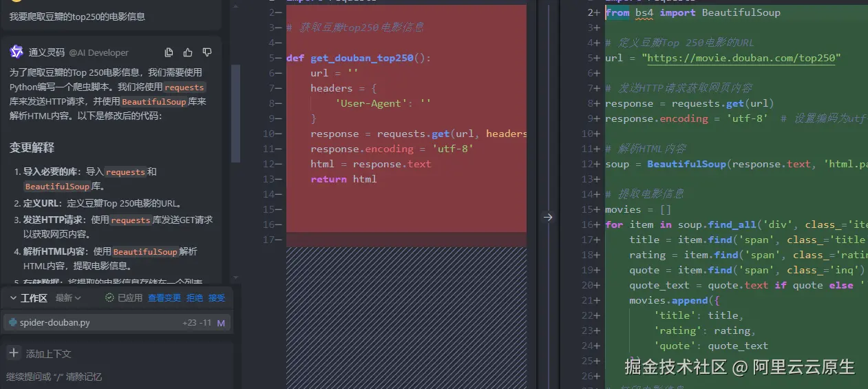Click the M modified status marker
Screen dimensions: 868x389
click(221, 322)
